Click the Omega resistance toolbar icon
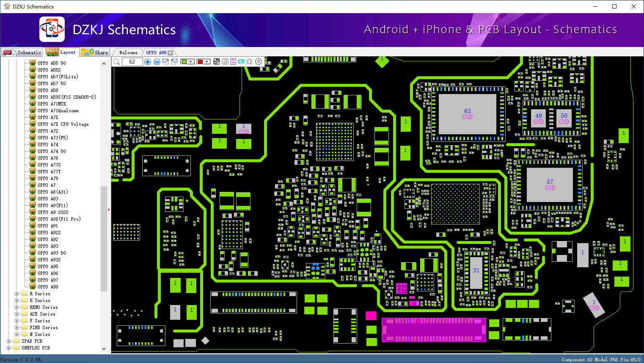The image size is (644, 363). click(250, 61)
